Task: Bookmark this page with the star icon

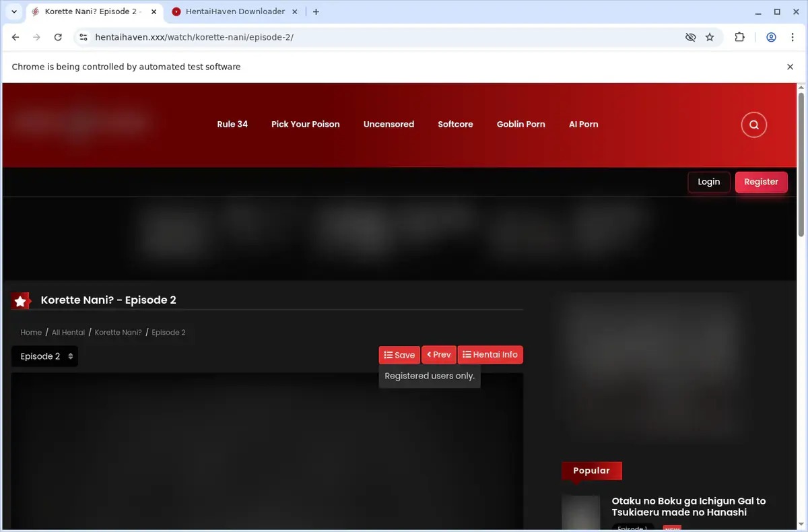Action: [710, 37]
